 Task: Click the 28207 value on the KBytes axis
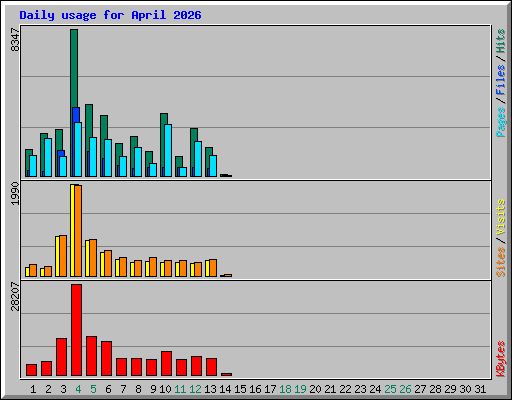15,296
